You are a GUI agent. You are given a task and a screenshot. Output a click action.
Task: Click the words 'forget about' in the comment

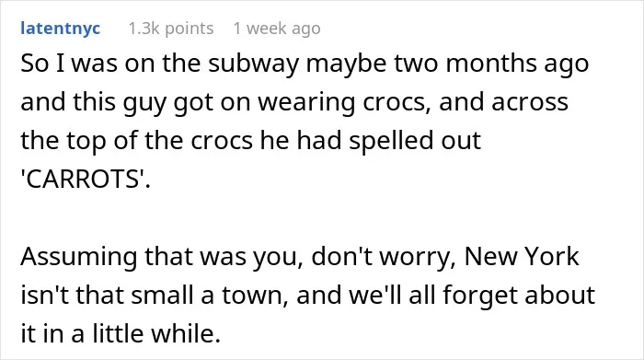519,296
